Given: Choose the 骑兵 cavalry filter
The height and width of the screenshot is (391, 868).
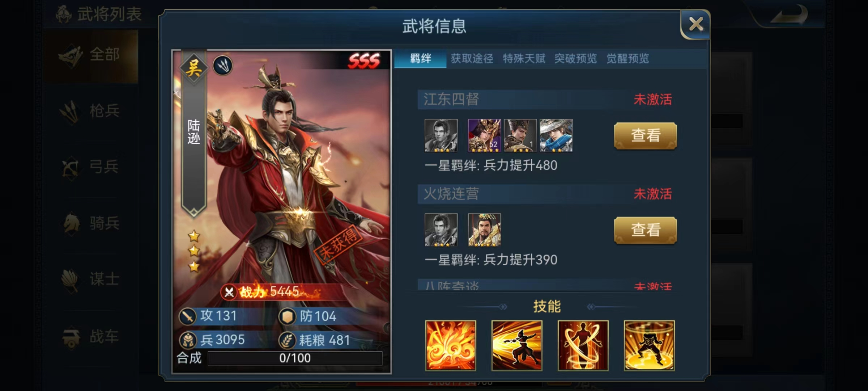Looking at the screenshot, I should [91, 223].
